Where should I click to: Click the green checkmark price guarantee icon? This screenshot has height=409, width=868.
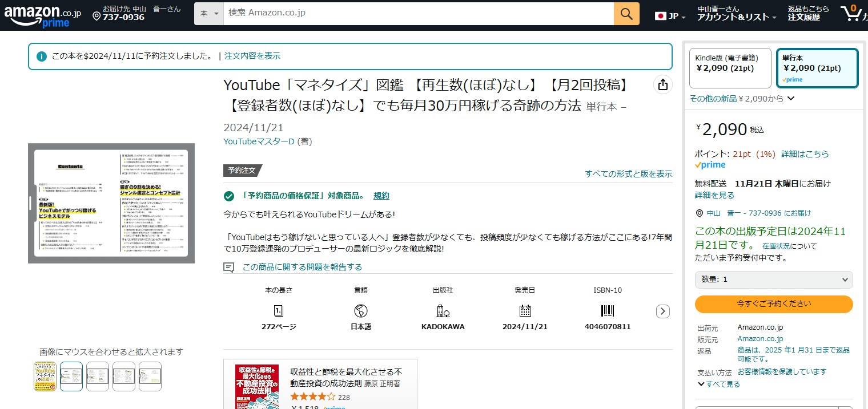pyautogui.click(x=229, y=196)
